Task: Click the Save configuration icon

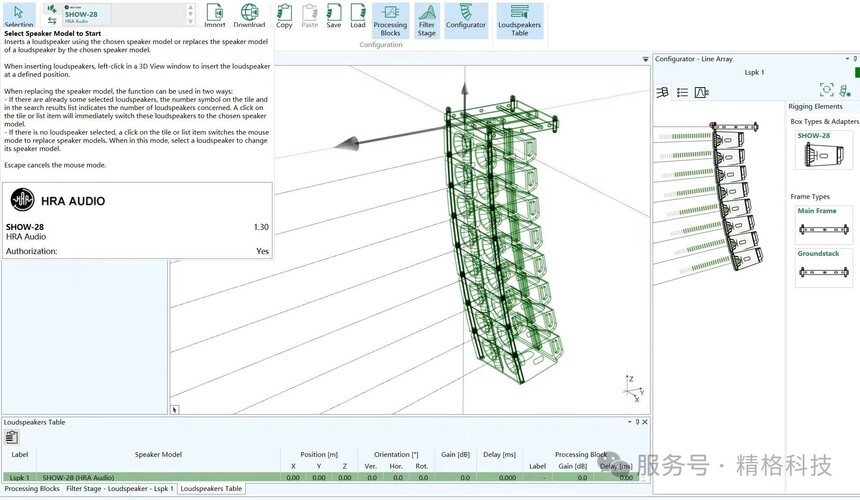Action: point(334,15)
